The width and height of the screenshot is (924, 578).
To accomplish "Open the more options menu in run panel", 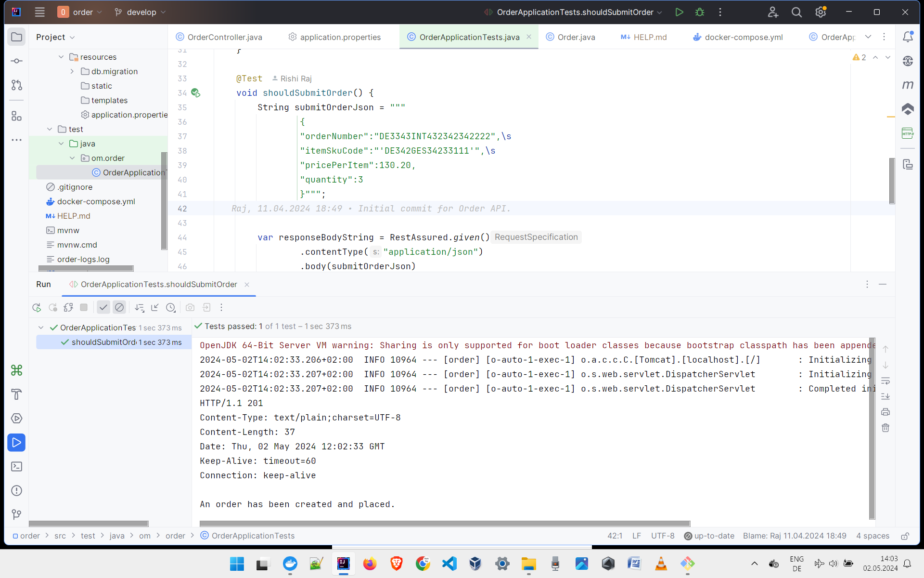I will pos(868,284).
